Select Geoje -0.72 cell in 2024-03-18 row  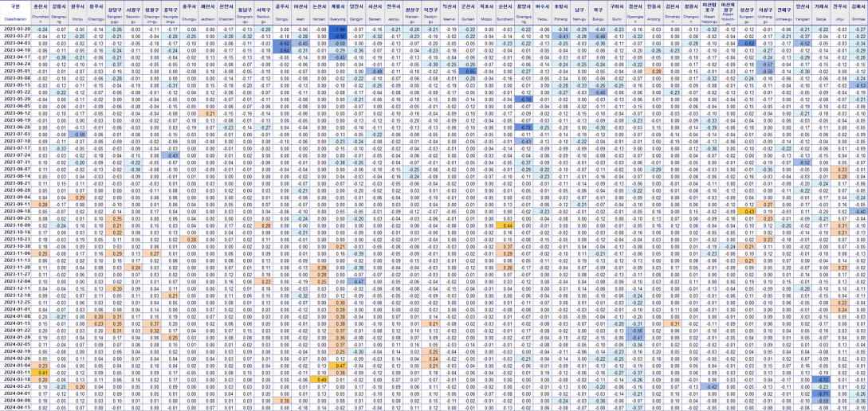[x=821, y=379]
